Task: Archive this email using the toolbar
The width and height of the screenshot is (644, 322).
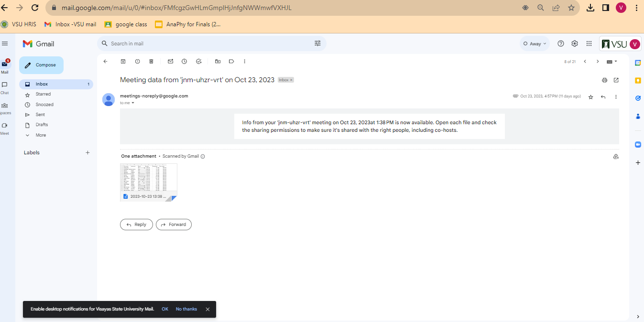Action: click(123, 62)
